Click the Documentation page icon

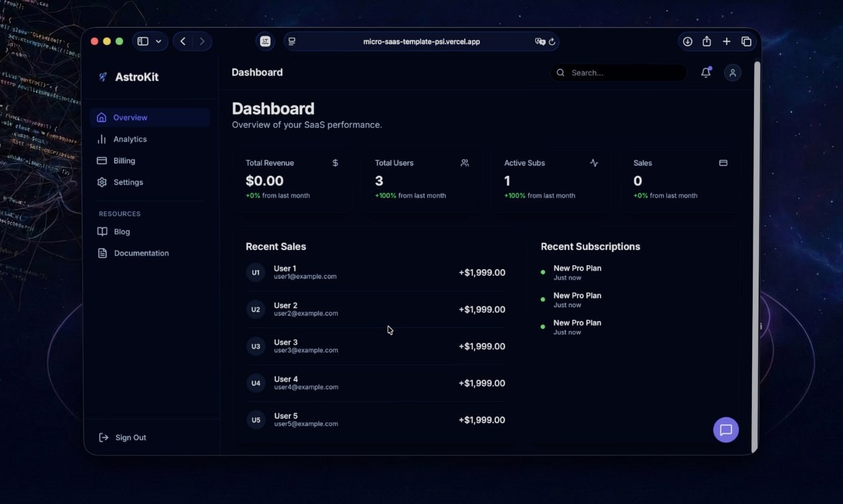click(102, 253)
